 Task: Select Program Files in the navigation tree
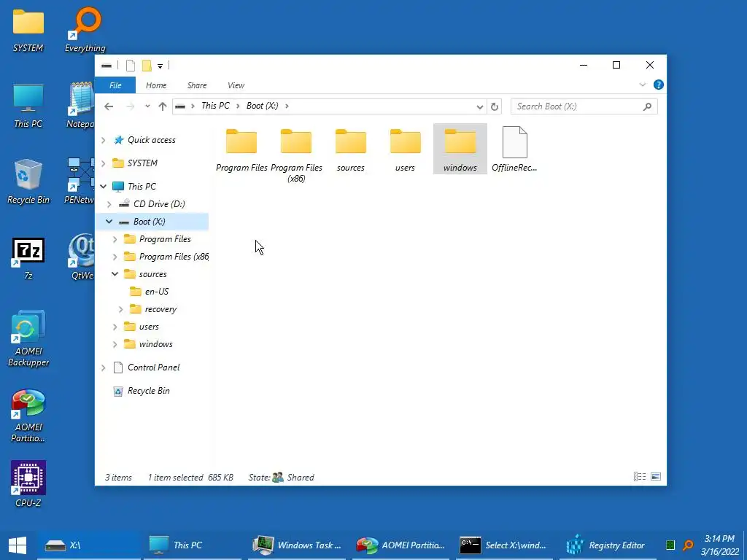coord(165,239)
